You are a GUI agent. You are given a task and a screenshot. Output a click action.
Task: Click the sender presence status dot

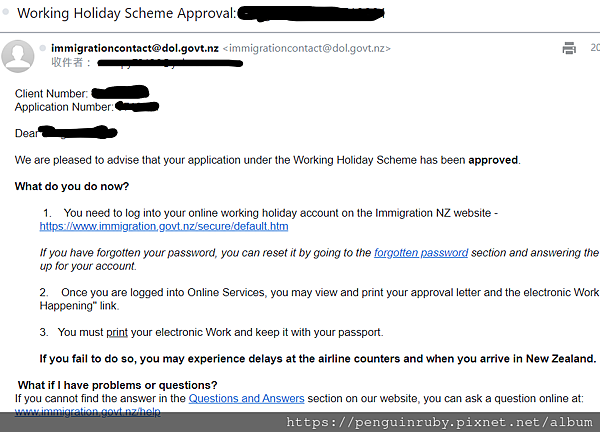[x=42, y=48]
